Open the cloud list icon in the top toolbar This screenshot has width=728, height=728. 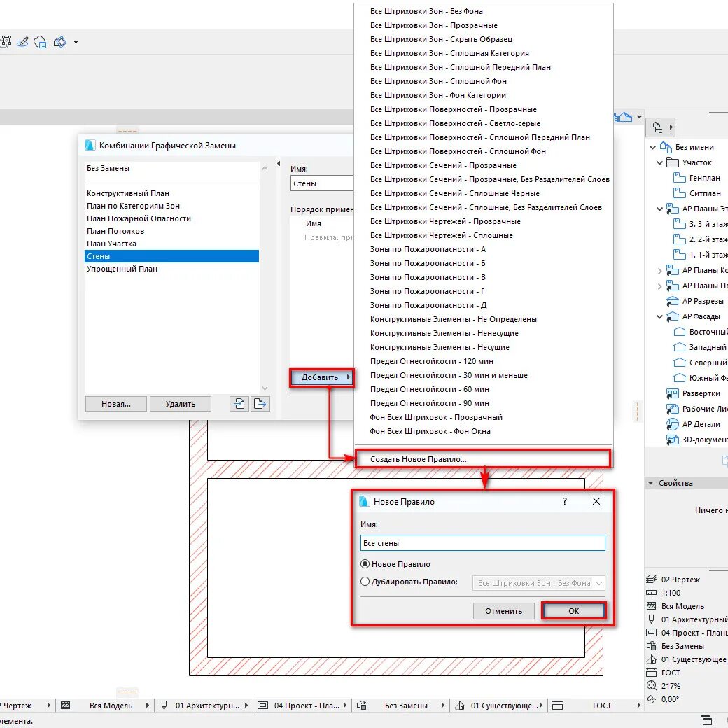point(40,42)
